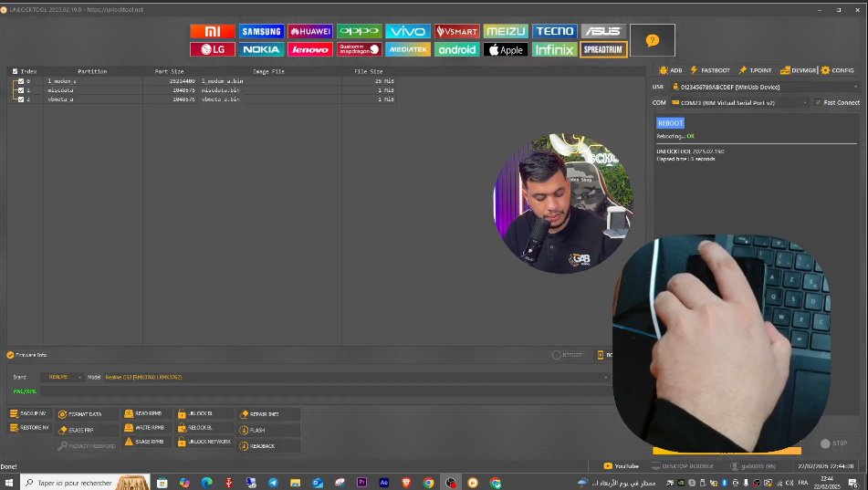
Task: Click the STOP button
Action: [834, 443]
